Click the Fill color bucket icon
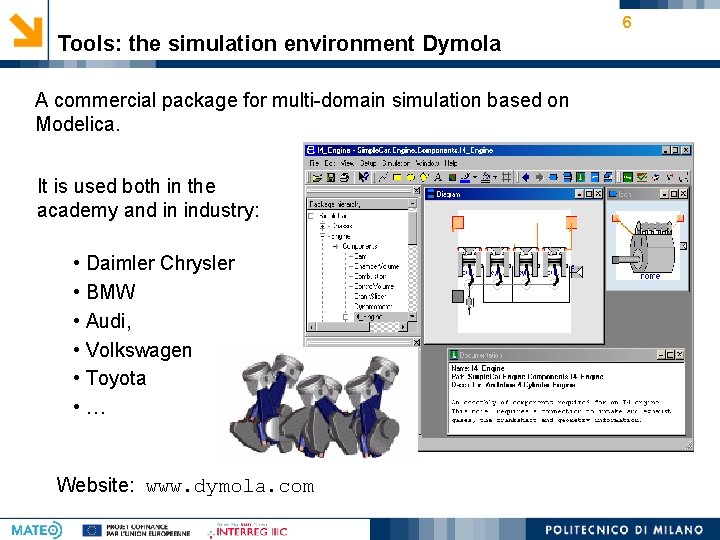 tap(486, 177)
